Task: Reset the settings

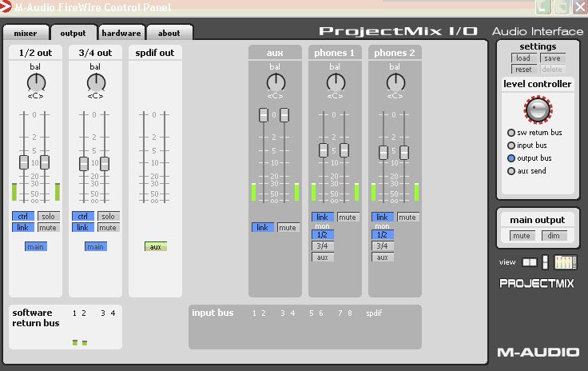Action: (523, 69)
